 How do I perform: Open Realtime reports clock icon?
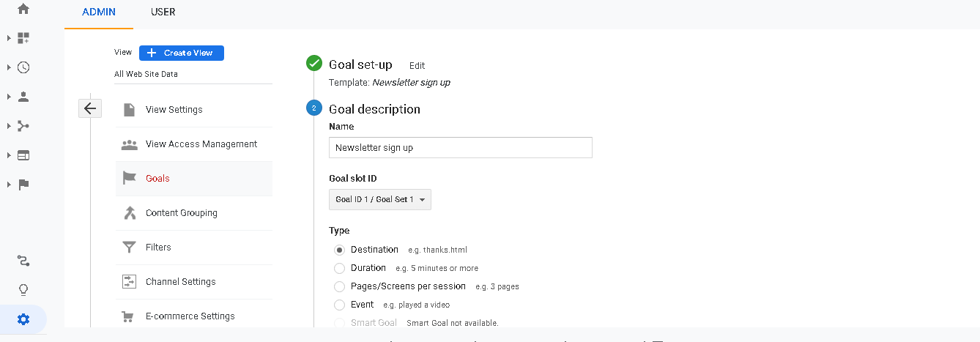click(23, 67)
